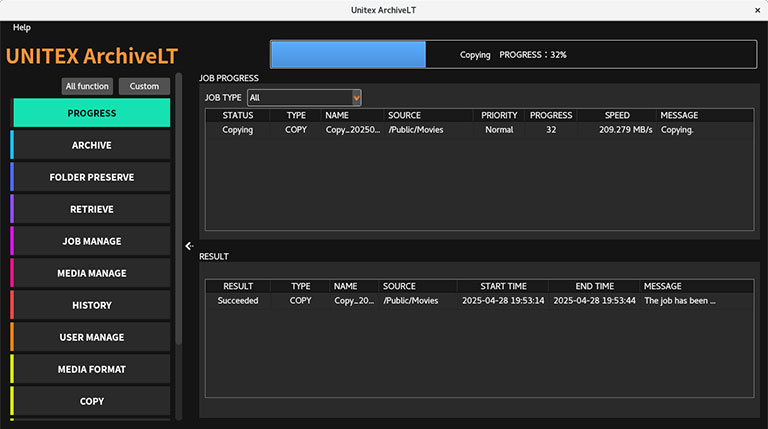Click progress value 32 in job row

tap(551, 130)
